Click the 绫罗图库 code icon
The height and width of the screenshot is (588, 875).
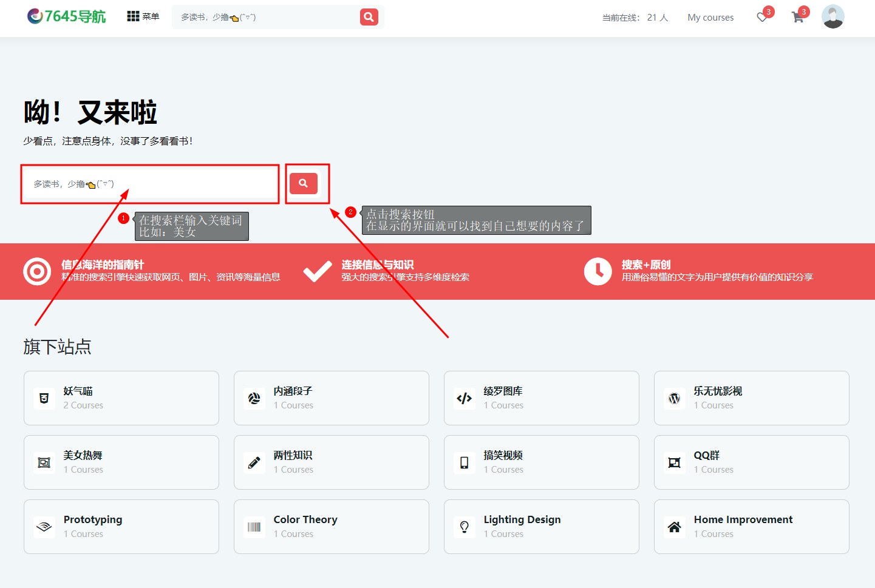point(465,398)
